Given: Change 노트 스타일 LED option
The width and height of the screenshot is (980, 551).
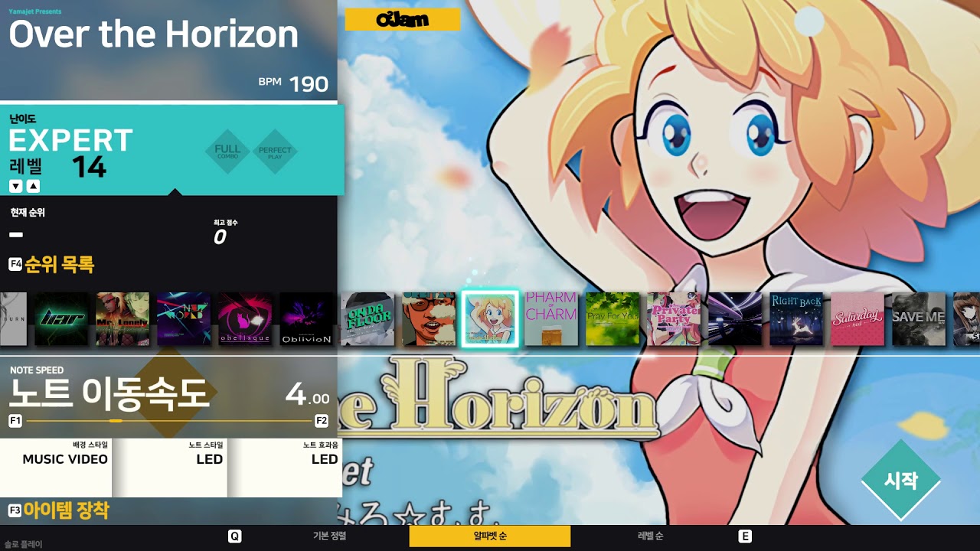Looking at the screenshot, I should [170, 468].
